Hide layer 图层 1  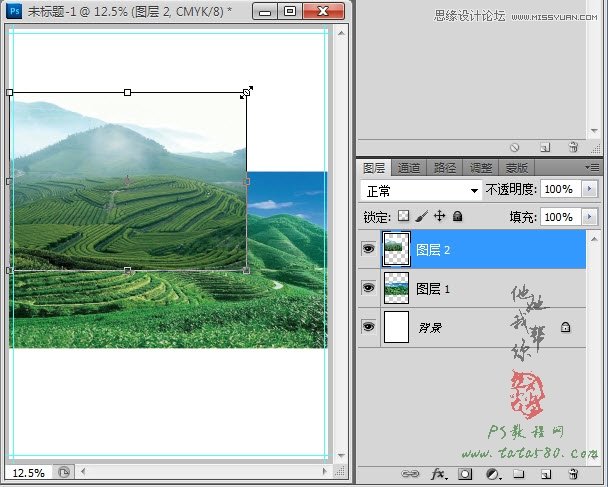[368, 287]
